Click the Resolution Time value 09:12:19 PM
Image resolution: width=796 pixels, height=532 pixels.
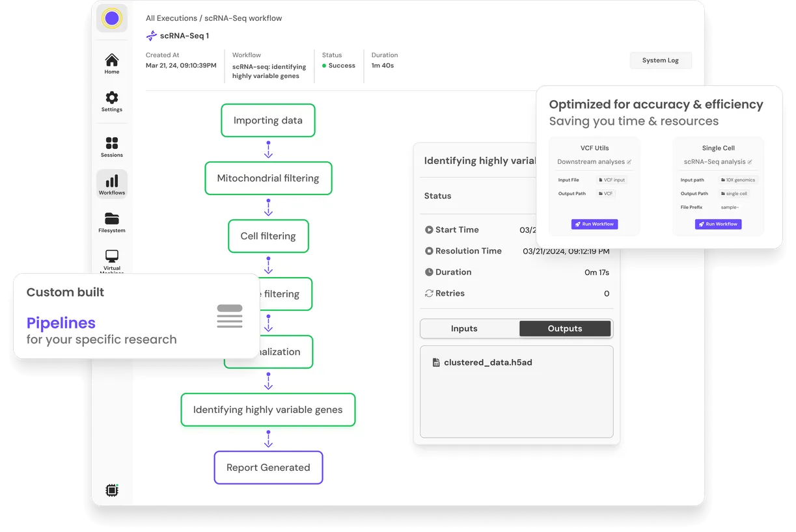point(566,251)
